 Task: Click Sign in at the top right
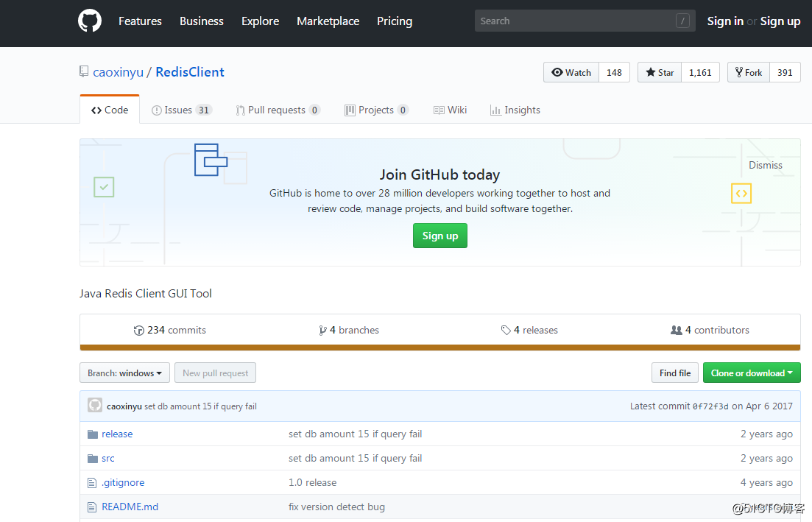pos(725,21)
